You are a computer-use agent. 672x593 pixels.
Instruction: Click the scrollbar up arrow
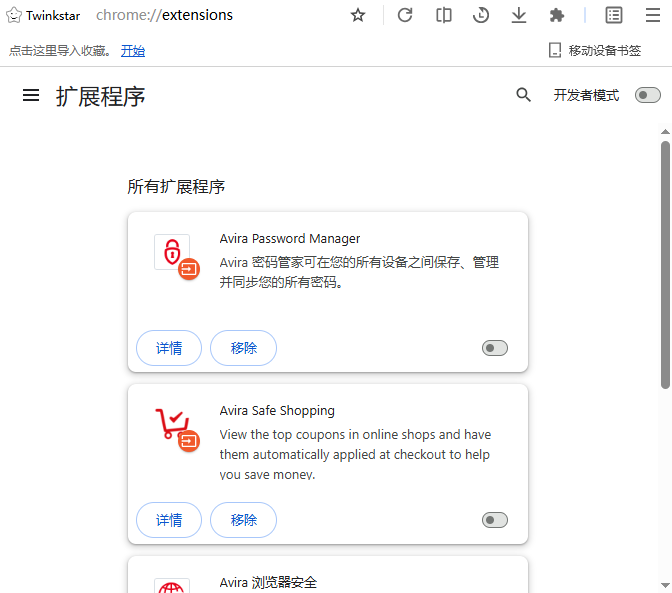[665, 132]
